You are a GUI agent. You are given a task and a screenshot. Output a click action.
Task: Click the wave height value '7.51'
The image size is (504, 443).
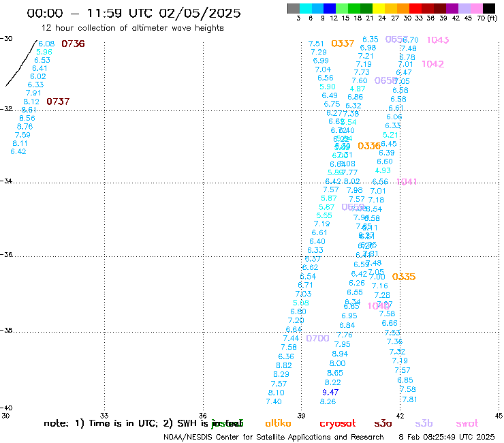point(316,44)
